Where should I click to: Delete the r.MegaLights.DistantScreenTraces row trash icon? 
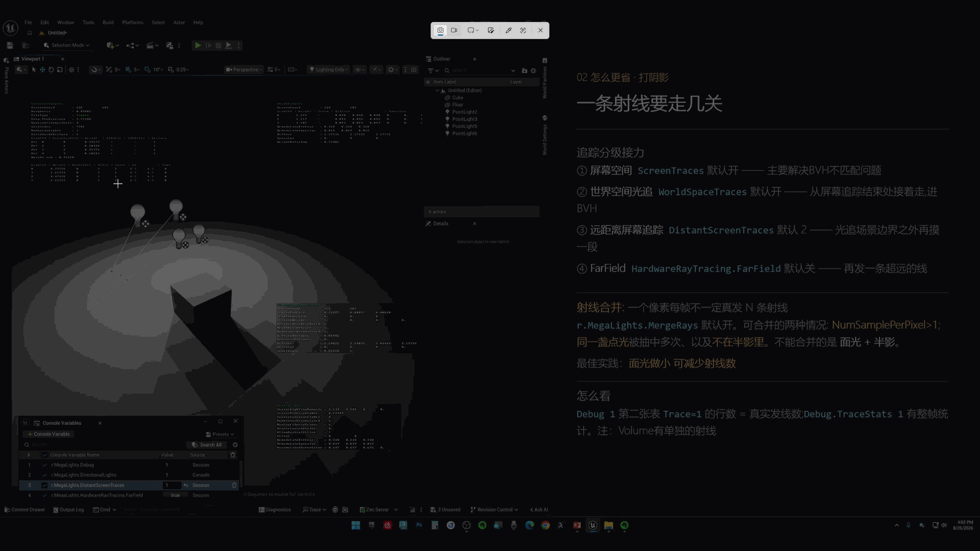[x=234, y=485]
